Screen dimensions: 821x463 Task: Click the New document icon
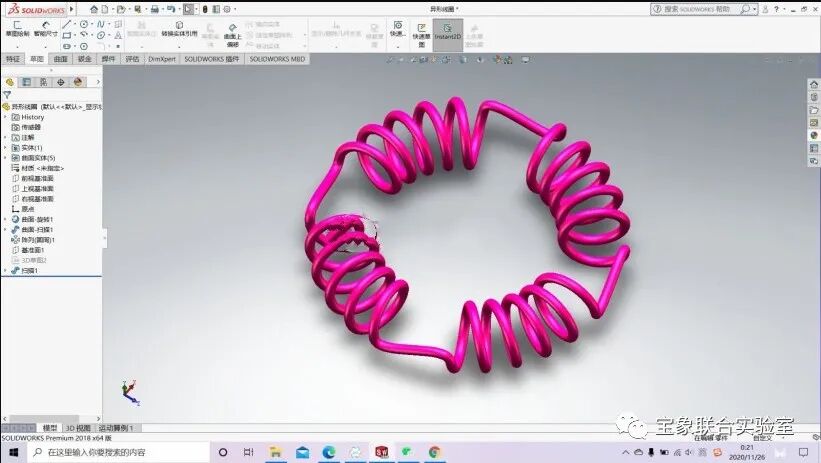[105, 9]
